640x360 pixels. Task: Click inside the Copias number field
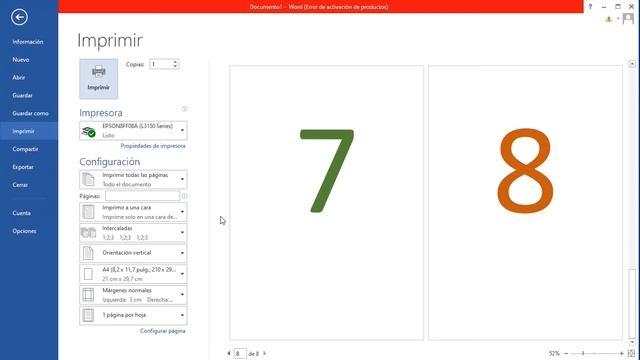tap(161, 64)
